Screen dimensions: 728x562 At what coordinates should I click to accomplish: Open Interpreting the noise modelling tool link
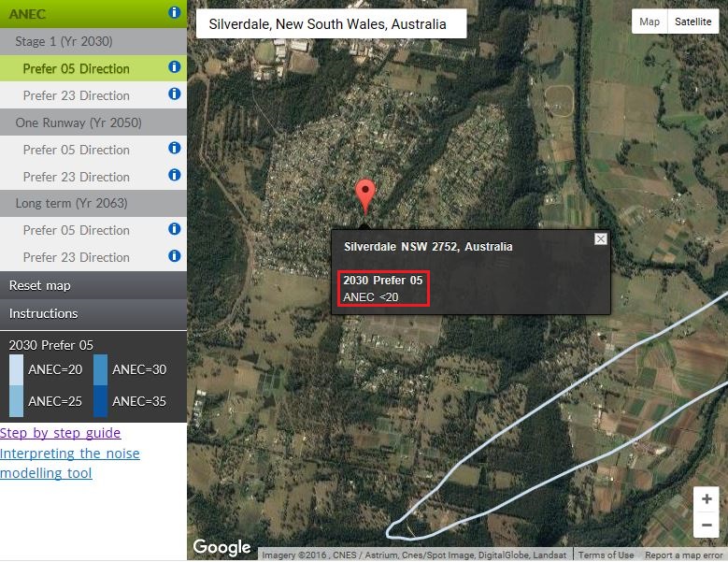tap(70, 463)
